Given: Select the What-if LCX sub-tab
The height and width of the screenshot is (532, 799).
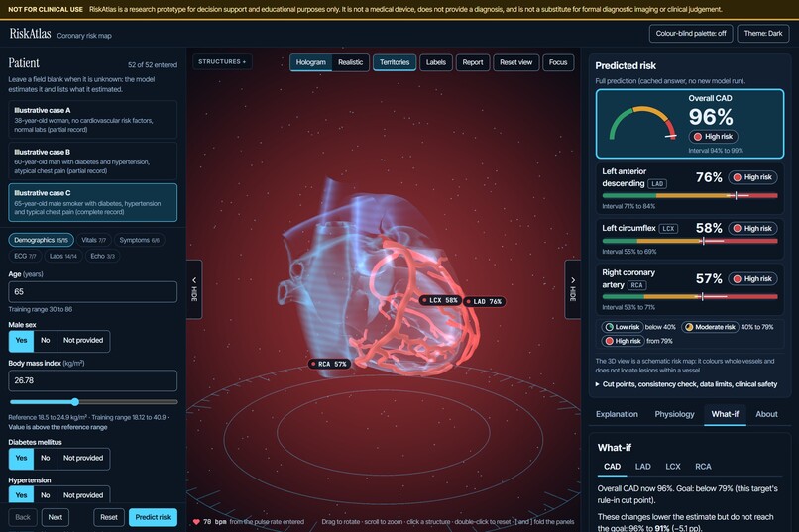Looking at the screenshot, I should click(x=673, y=467).
